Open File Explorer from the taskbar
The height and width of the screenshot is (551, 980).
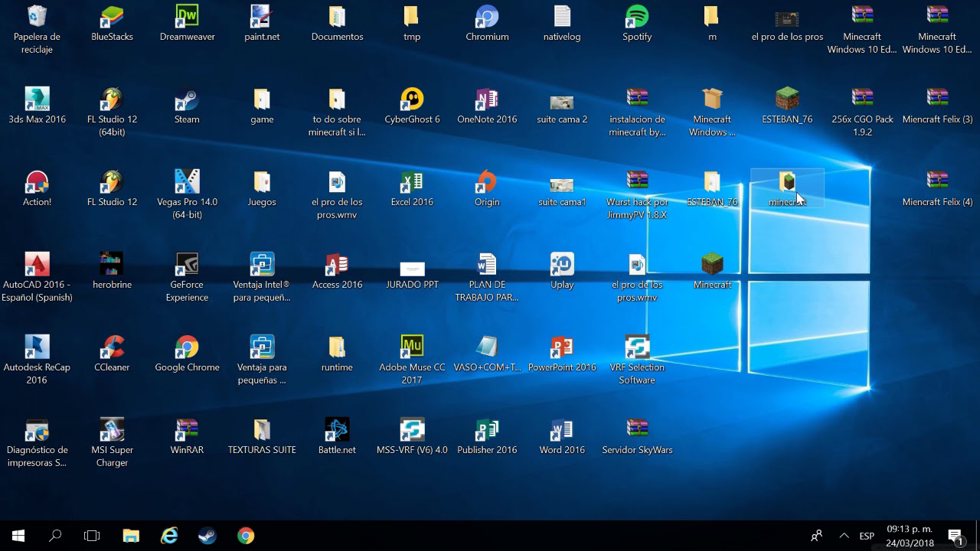tap(131, 536)
